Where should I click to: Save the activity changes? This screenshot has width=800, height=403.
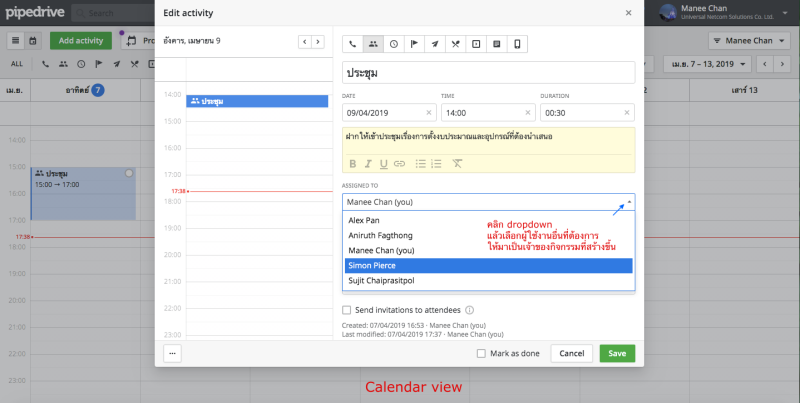point(617,354)
